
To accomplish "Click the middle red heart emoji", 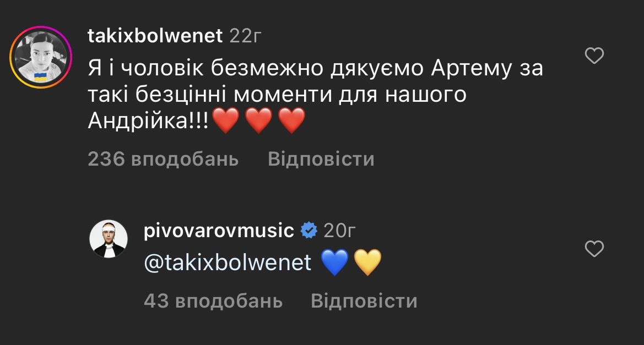I will [x=258, y=122].
